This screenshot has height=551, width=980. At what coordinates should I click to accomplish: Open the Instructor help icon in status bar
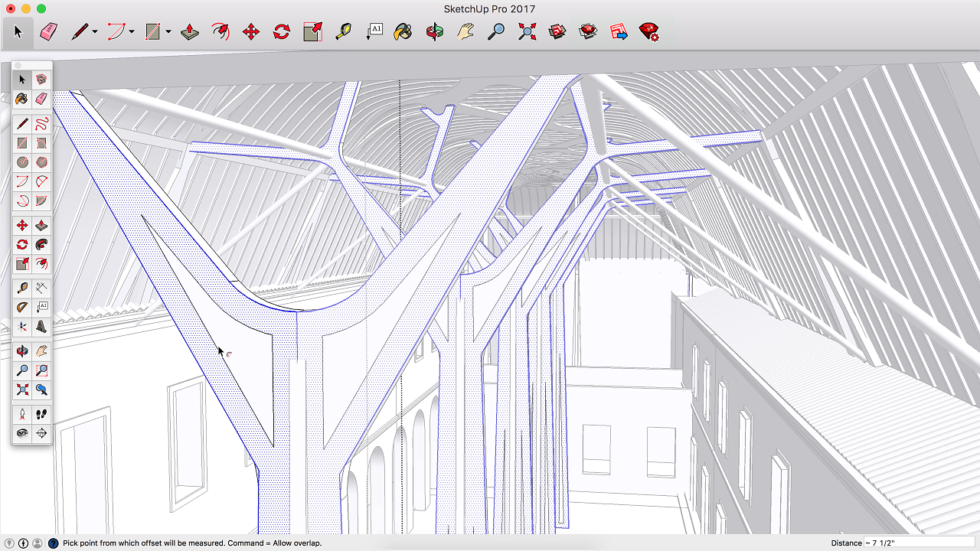pyautogui.click(x=53, y=543)
